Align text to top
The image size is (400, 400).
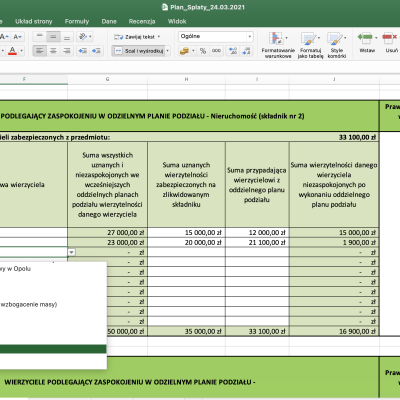[x=40, y=37]
